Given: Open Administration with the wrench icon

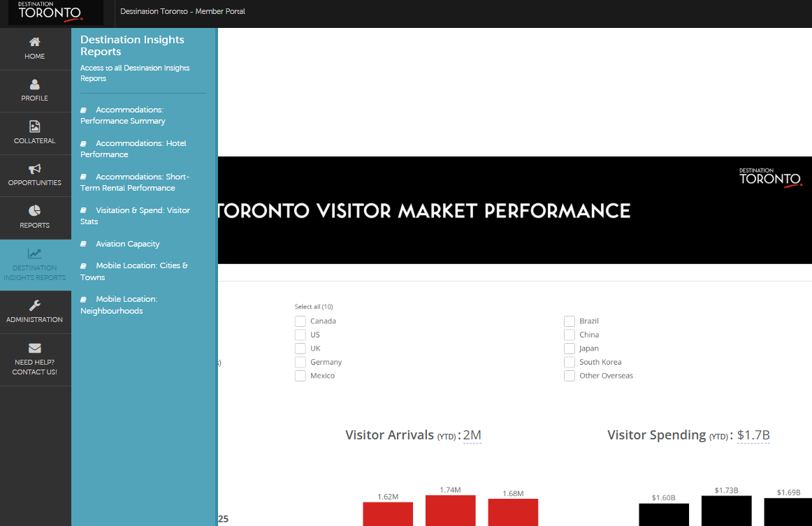Looking at the screenshot, I should point(34,306).
